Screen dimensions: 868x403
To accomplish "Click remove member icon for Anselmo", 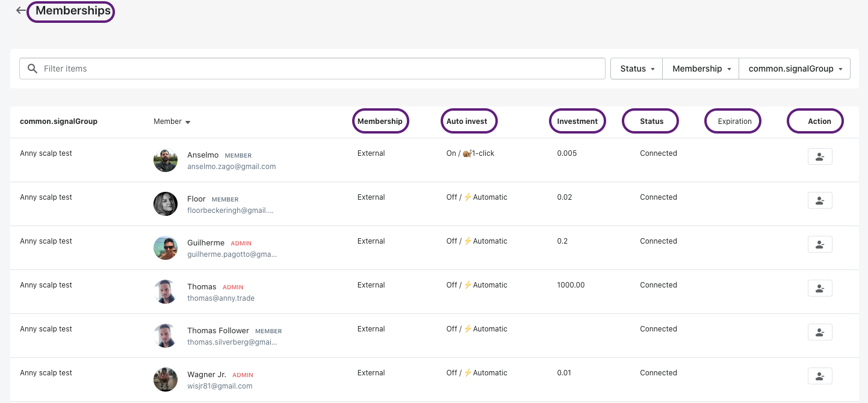I will pyautogui.click(x=819, y=156).
